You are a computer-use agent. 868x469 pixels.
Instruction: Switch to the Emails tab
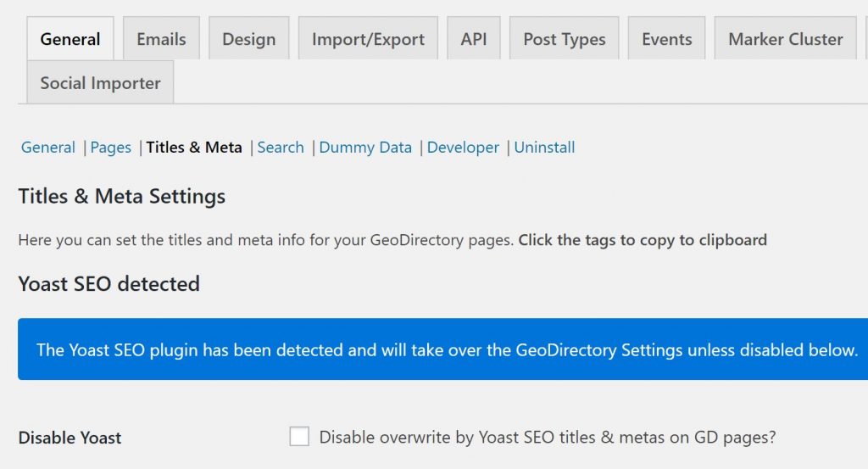coord(161,39)
